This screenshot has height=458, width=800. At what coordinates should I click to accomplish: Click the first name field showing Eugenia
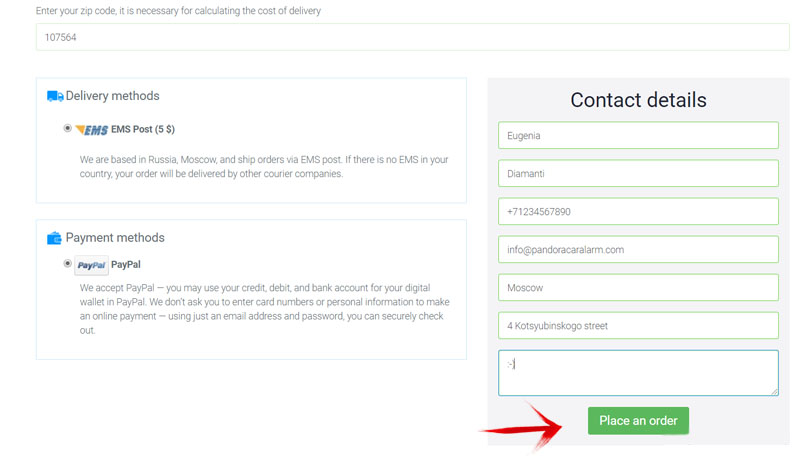coord(638,136)
